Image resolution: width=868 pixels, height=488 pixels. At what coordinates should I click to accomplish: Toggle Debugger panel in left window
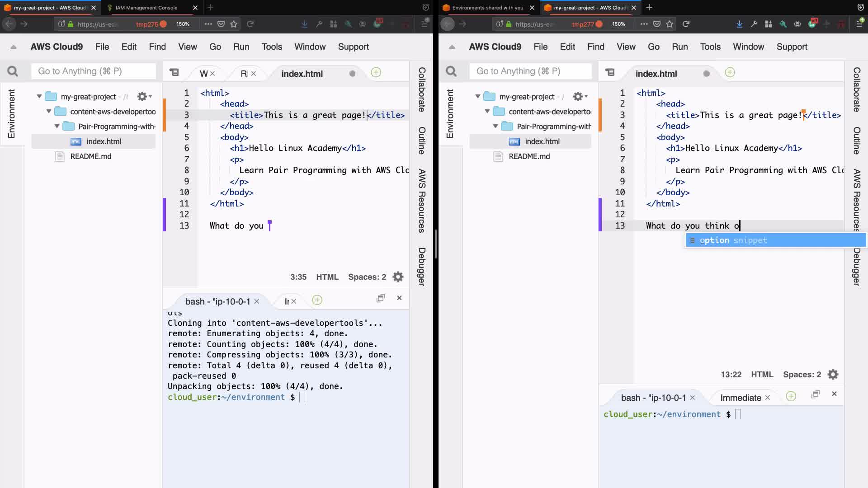coord(421,267)
